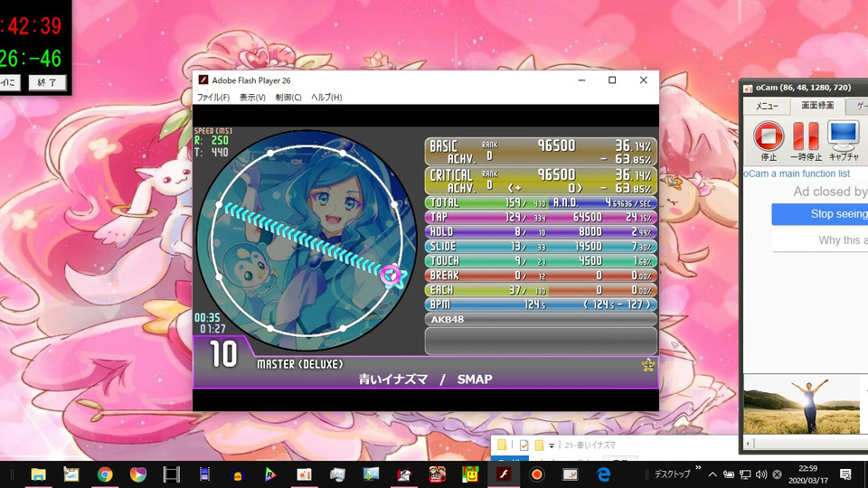Select oCam red record taskbar icon
Viewport: 868px width, 488px height.
pyautogui.click(x=536, y=474)
